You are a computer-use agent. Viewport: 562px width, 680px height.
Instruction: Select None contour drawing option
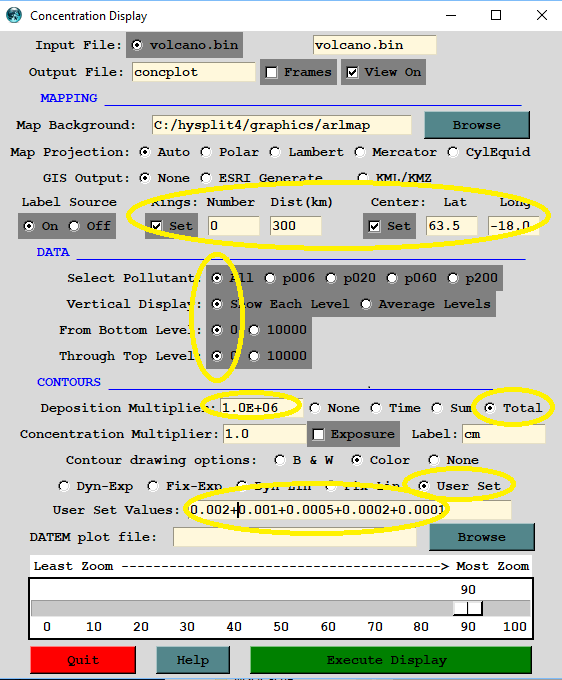434,460
